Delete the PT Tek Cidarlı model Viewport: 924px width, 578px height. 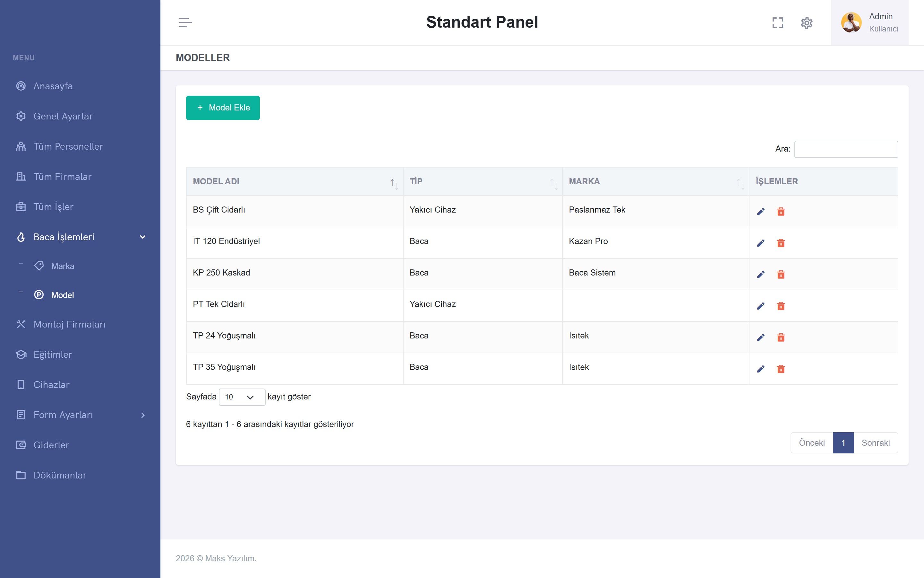(x=781, y=306)
